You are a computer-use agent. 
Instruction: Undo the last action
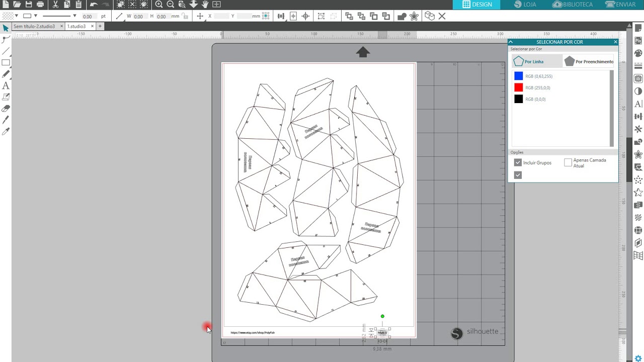point(94,5)
